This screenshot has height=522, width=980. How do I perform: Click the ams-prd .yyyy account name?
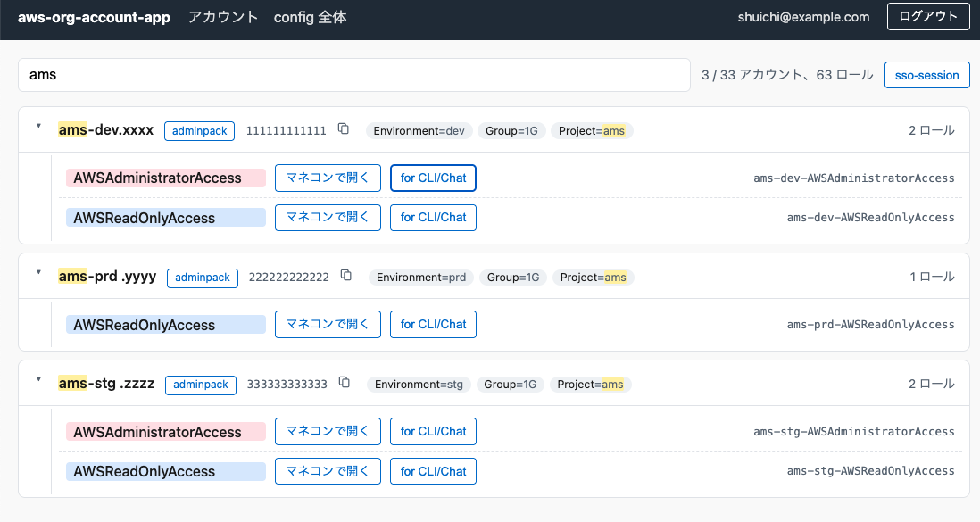(x=107, y=277)
